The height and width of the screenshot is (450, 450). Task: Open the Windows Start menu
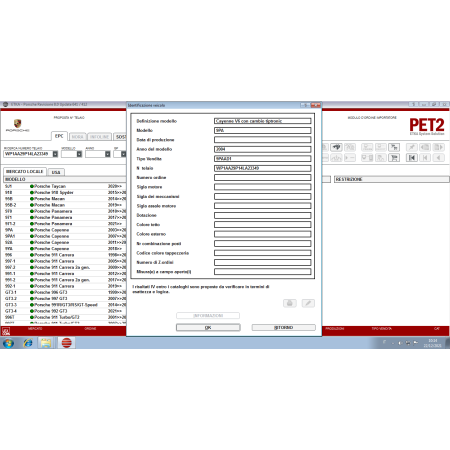8,343
